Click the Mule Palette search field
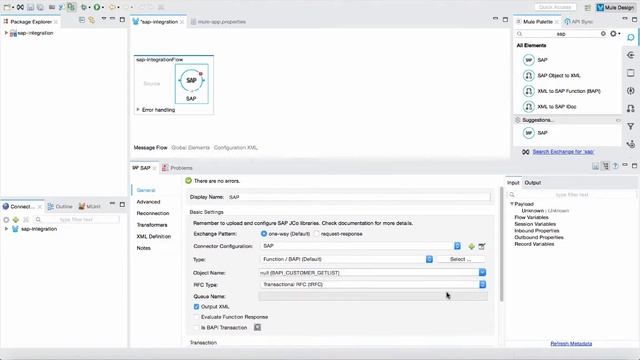 (x=561, y=34)
